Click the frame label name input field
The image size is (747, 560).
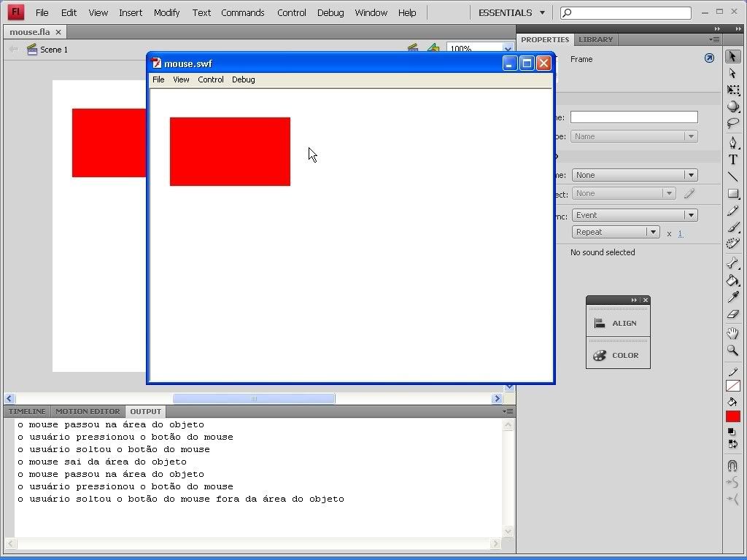[633, 117]
